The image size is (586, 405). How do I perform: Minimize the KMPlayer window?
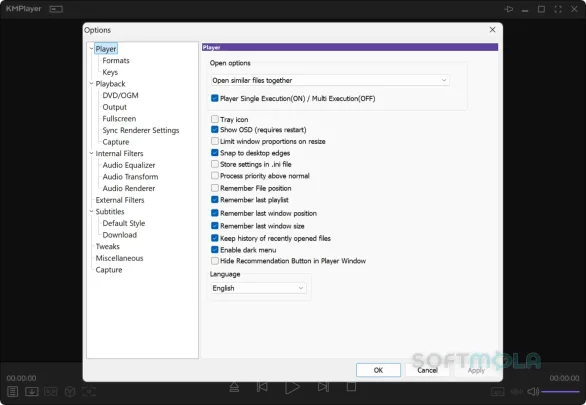point(525,10)
